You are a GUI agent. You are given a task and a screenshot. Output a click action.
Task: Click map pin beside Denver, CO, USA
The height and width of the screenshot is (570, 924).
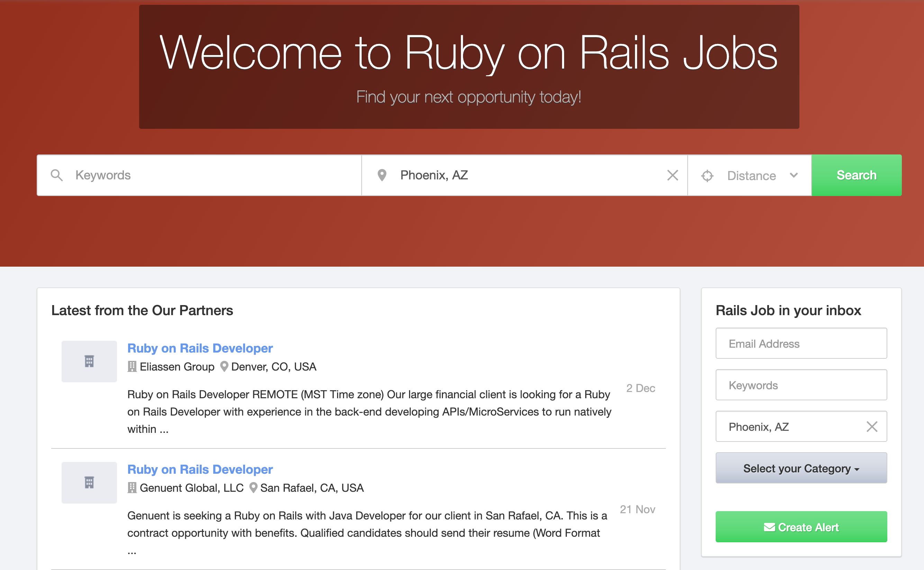pos(224,366)
